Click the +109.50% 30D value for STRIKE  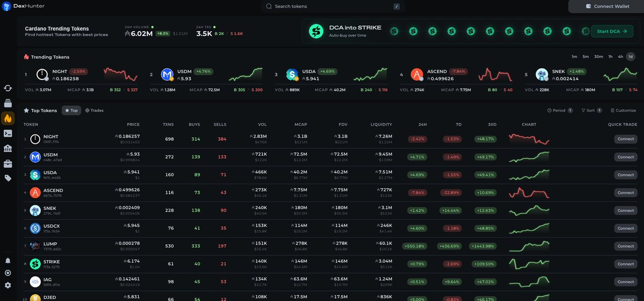(485, 264)
